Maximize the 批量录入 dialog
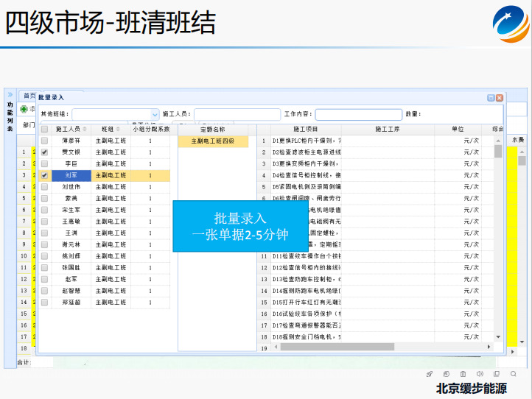 (x=491, y=98)
